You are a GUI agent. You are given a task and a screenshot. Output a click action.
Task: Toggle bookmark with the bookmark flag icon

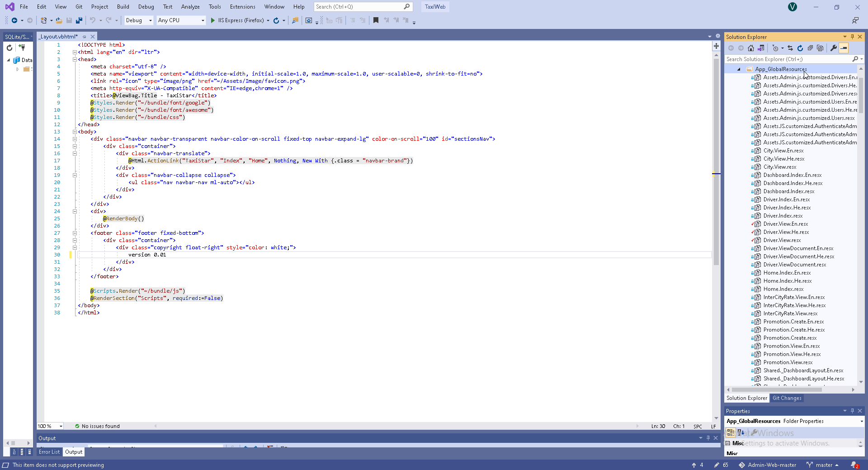(x=376, y=20)
